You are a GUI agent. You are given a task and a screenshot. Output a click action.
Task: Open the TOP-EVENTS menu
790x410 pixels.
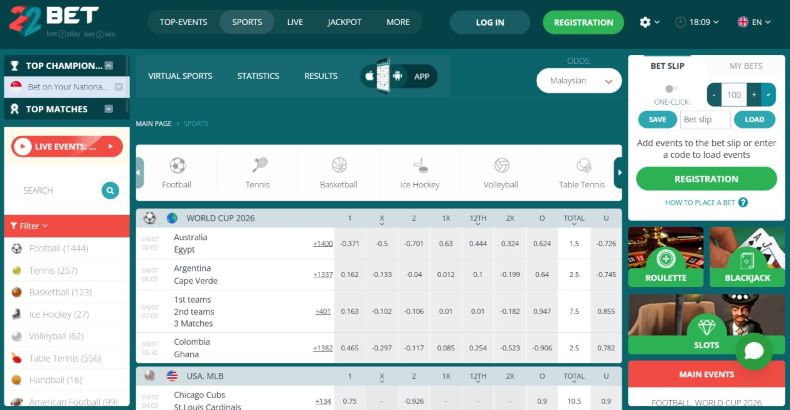pos(183,22)
